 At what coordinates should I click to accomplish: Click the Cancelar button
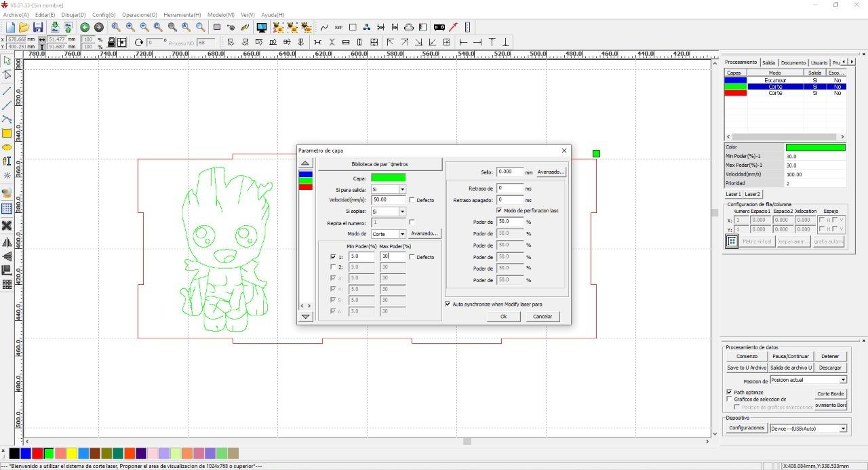pyautogui.click(x=542, y=316)
